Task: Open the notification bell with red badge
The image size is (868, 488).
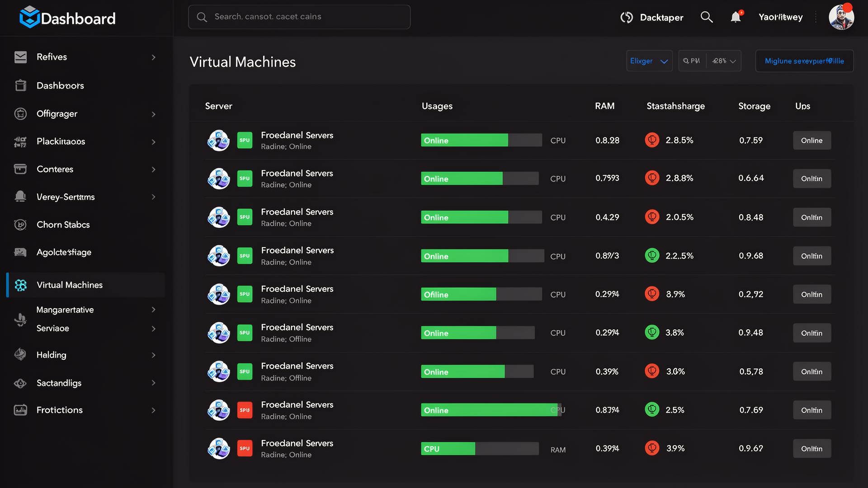Action: pyautogui.click(x=736, y=17)
